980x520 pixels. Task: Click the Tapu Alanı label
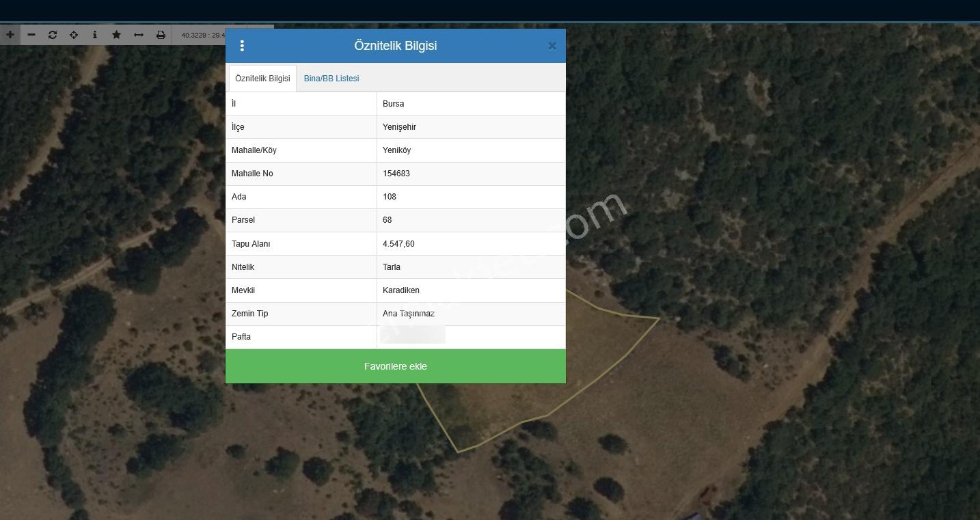251,244
